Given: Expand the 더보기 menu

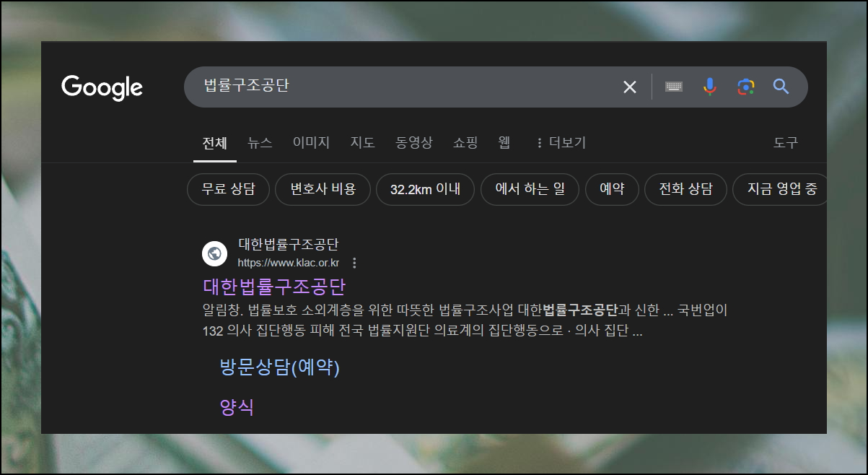Looking at the screenshot, I should 561,143.
